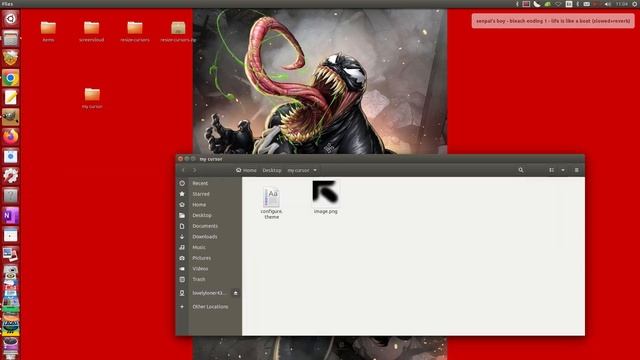Open Documents in the Files sidebar

[209, 226]
